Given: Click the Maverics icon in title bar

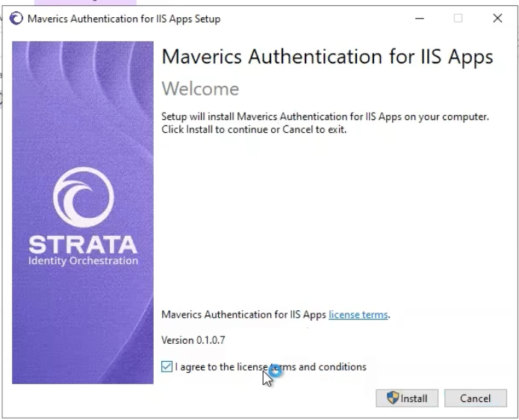Looking at the screenshot, I should pyautogui.click(x=16, y=19).
